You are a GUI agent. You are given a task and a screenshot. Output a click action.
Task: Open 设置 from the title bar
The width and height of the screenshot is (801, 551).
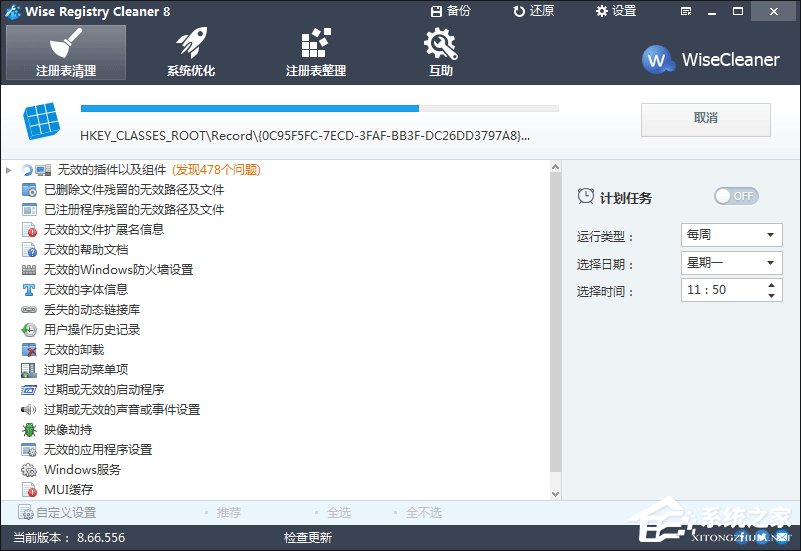[x=616, y=11]
